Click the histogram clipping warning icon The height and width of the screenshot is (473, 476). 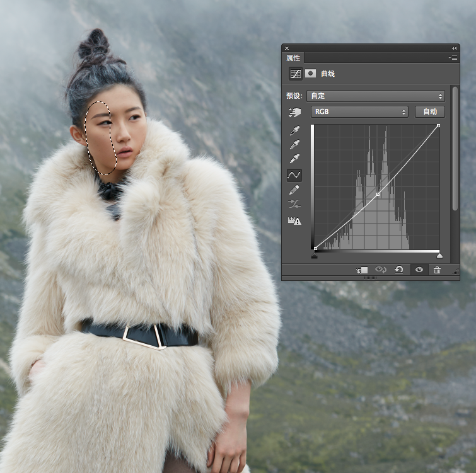(x=294, y=220)
